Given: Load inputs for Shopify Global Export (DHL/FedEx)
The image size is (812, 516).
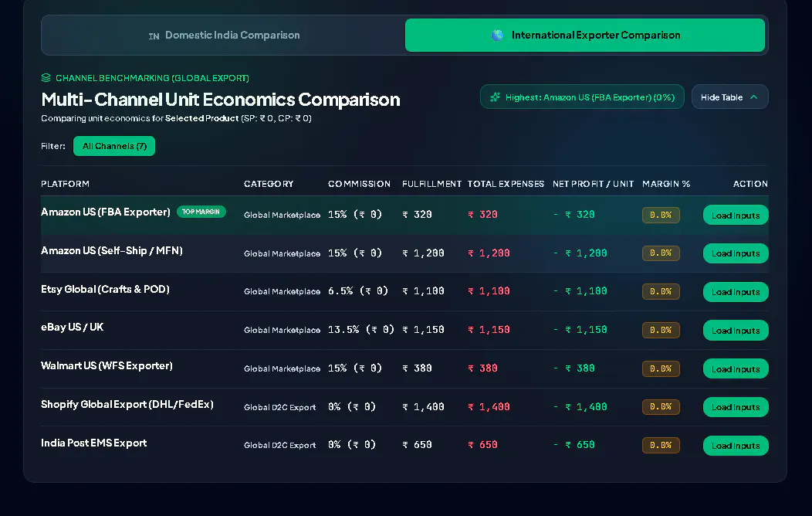Looking at the screenshot, I should point(736,406).
